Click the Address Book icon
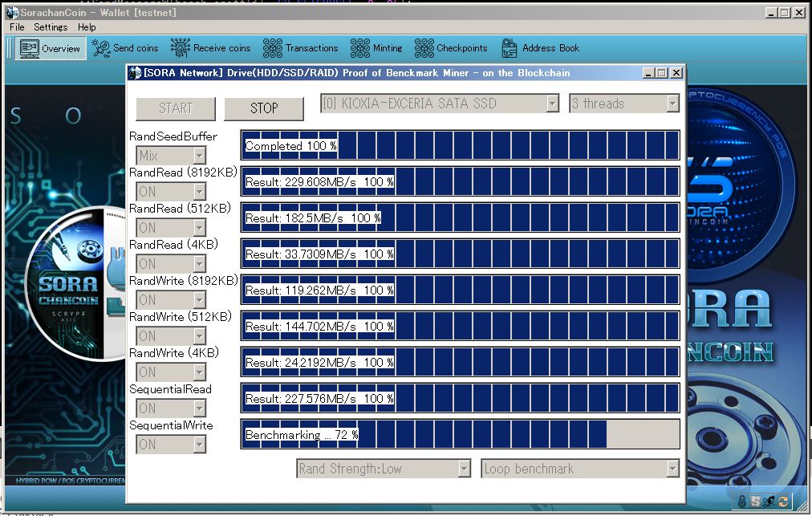This screenshot has height=516, width=812. (510, 48)
